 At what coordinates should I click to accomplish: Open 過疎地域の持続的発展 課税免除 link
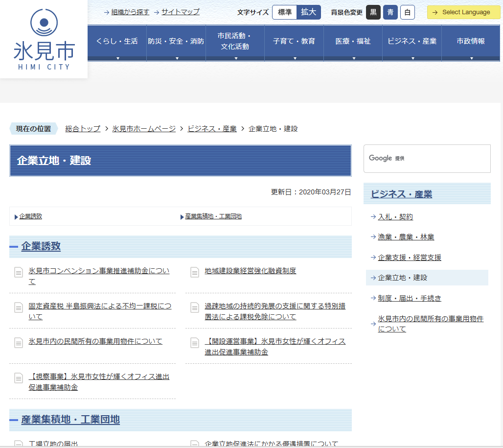pos(275,311)
